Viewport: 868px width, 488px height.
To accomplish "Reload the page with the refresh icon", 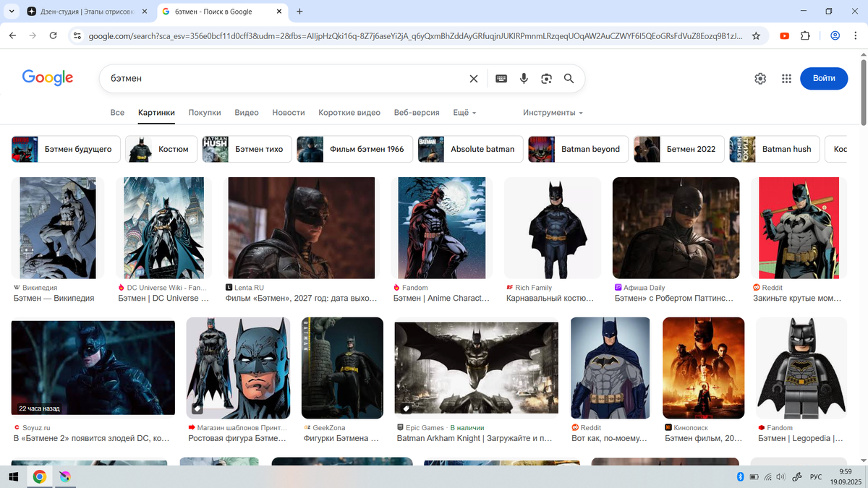I will click(x=51, y=35).
